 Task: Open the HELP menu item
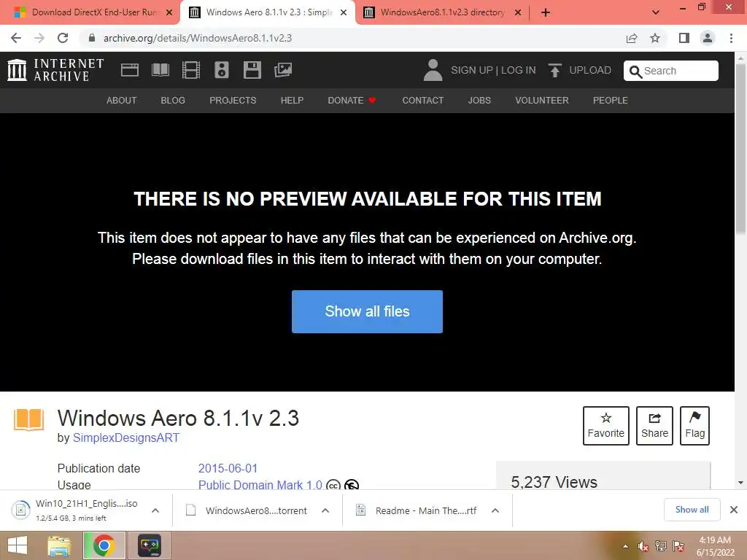click(292, 101)
